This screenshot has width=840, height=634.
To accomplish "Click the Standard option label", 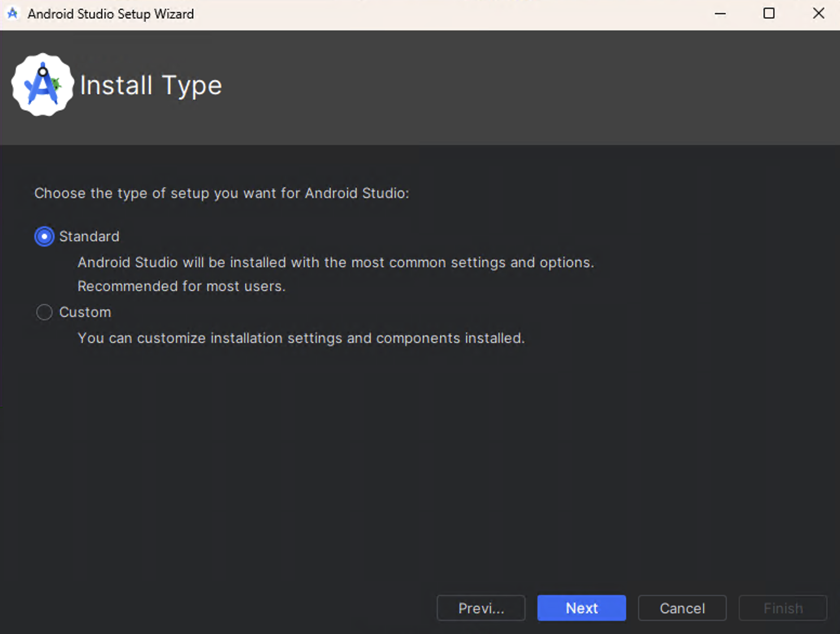I will [89, 236].
